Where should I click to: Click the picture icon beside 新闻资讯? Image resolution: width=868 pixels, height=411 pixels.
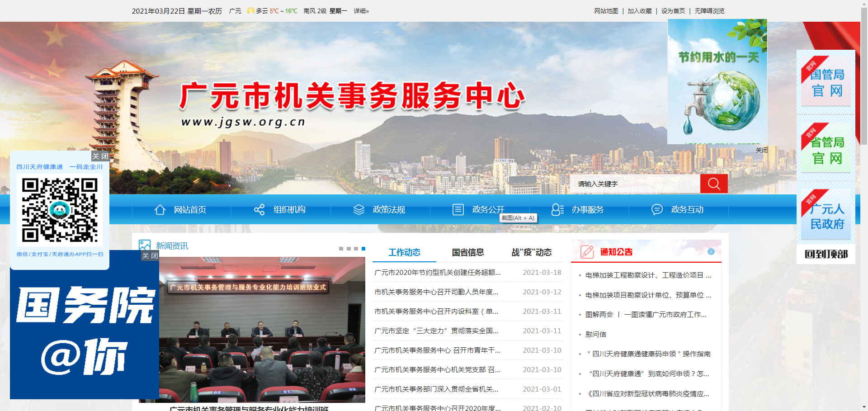point(145,246)
